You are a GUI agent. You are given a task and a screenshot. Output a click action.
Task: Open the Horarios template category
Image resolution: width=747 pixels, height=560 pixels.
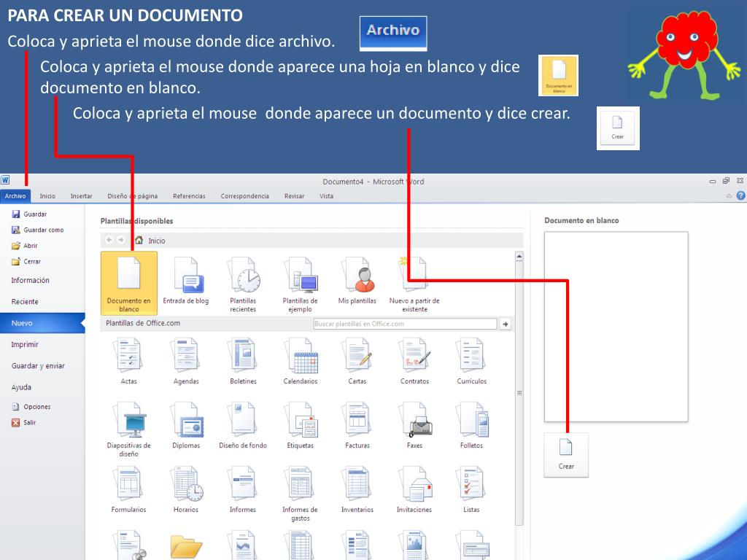coord(186,489)
